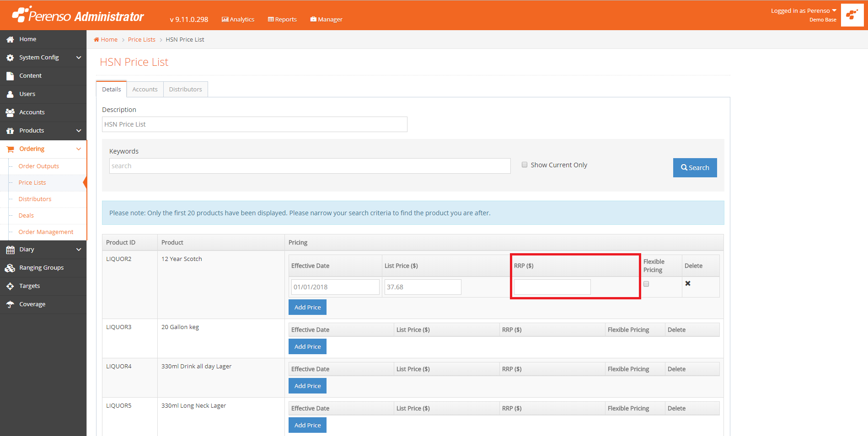868x436 pixels.
Task: Open Manager from the top bar
Action: [327, 19]
